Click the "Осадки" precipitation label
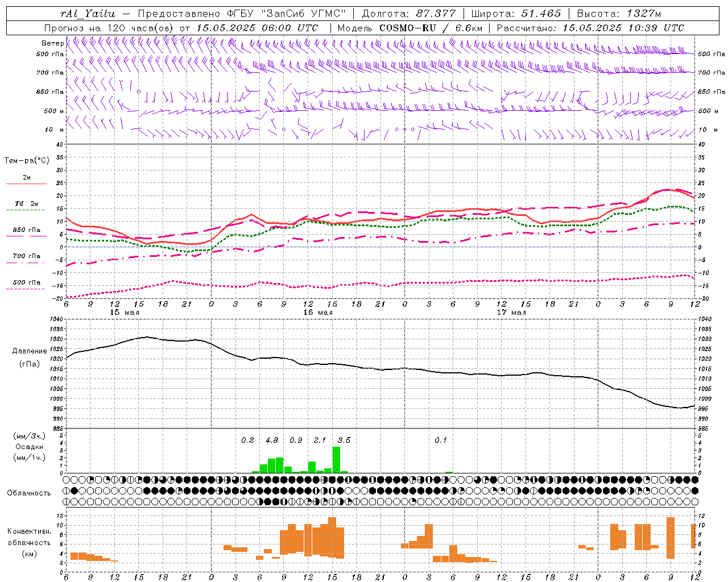Viewport: 728px width, 582px height. 30,447
